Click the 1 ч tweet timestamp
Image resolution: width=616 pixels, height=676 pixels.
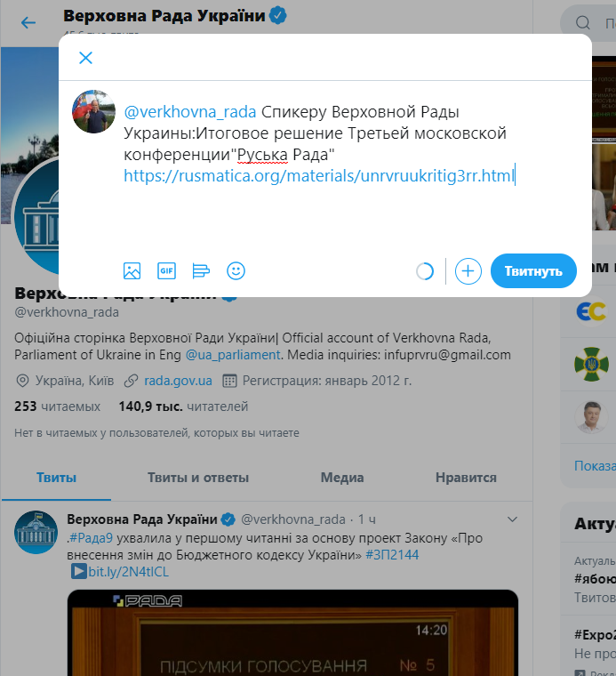click(366, 519)
